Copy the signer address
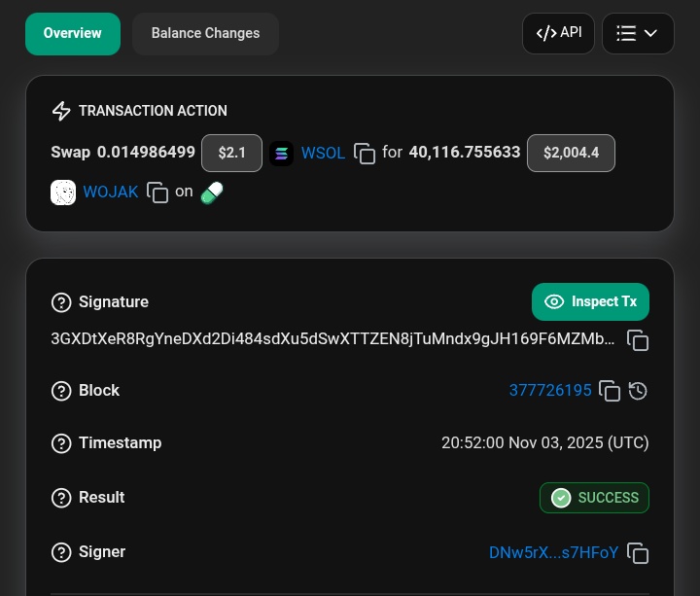The height and width of the screenshot is (596, 700). (x=638, y=553)
